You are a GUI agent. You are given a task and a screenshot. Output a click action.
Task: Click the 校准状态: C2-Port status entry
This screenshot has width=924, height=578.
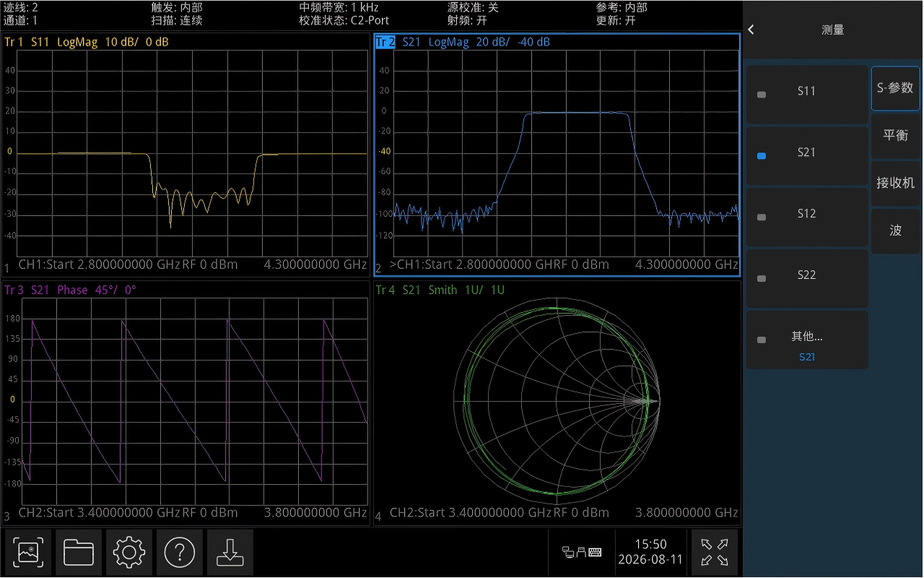pyautogui.click(x=344, y=20)
